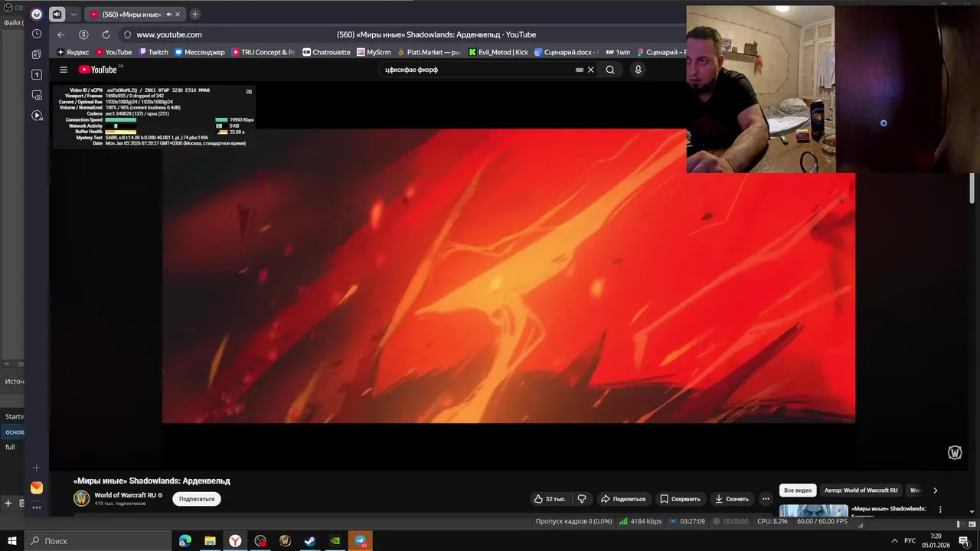Open Steam from the taskbar
Screen dimensions: 980x551
310,541
